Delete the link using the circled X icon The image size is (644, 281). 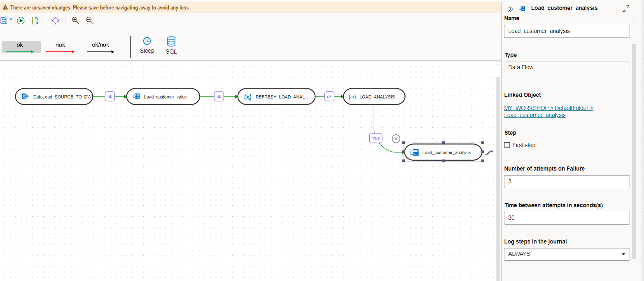(x=396, y=138)
